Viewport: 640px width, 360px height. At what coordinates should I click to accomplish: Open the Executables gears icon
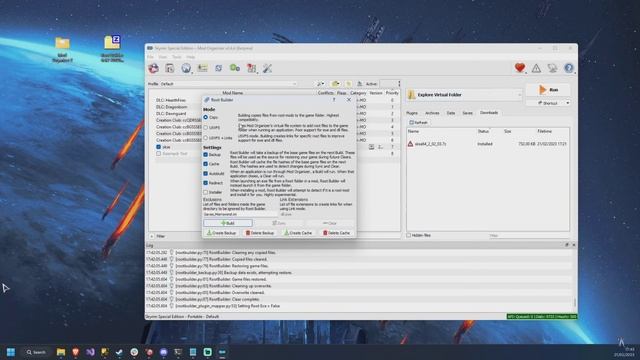(x=235, y=68)
